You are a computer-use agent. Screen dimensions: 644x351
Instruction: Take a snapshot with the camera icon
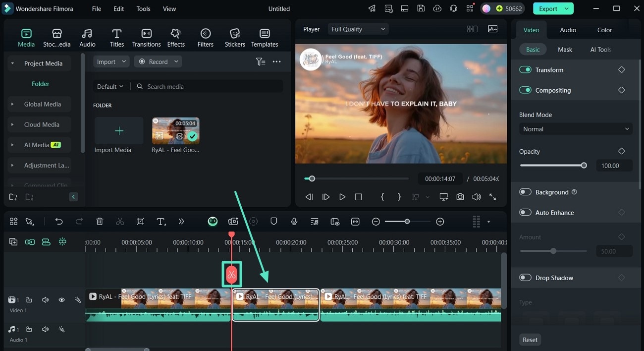pos(460,197)
